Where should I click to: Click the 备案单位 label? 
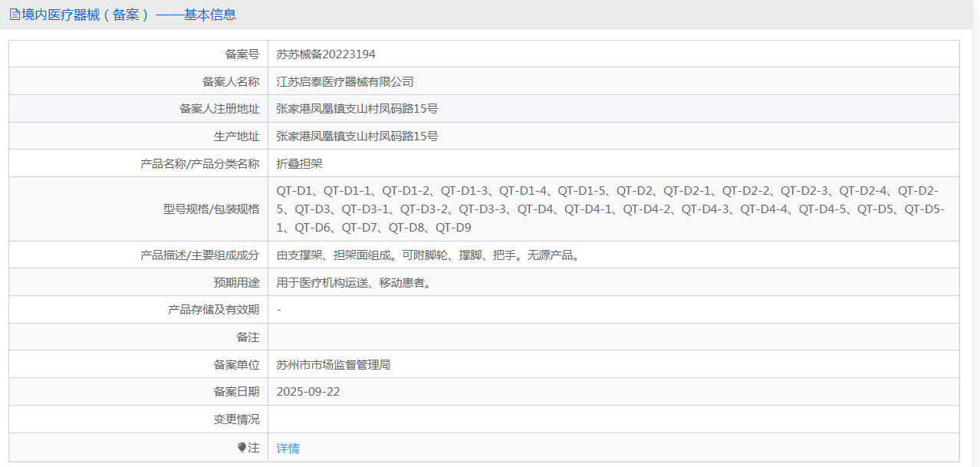pyautogui.click(x=236, y=365)
